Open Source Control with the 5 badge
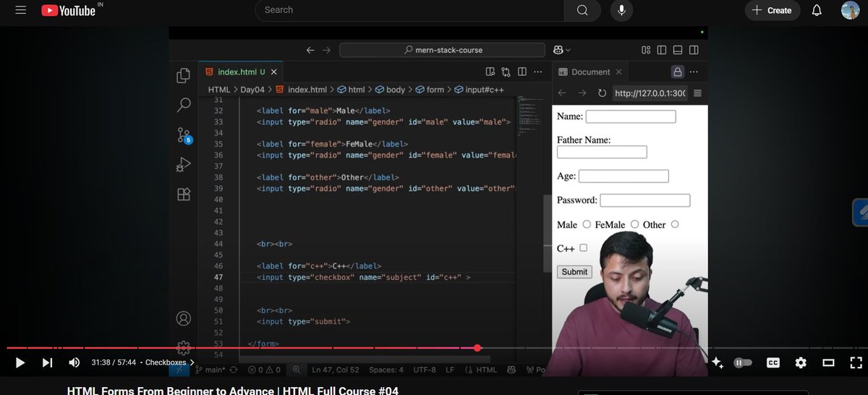This screenshot has width=868, height=395. (184, 135)
